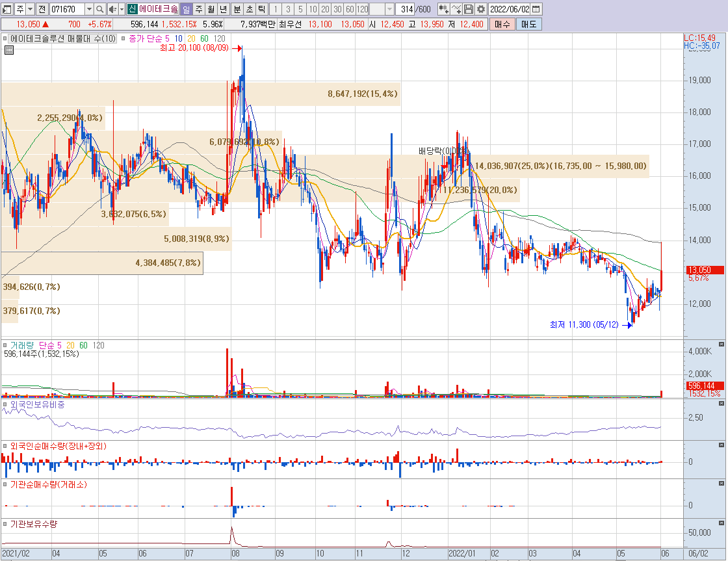Close the 기관보유수량 panel

coord(721,523)
